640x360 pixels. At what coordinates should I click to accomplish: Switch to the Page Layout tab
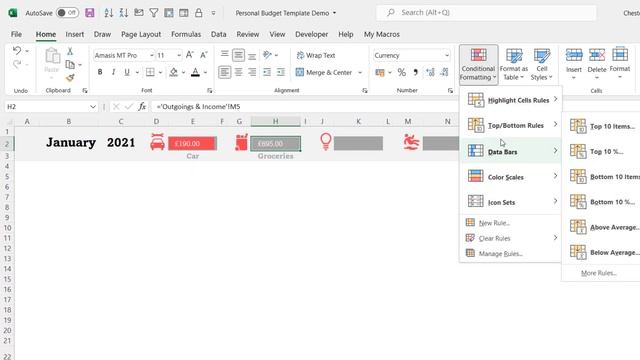(x=141, y=34)
